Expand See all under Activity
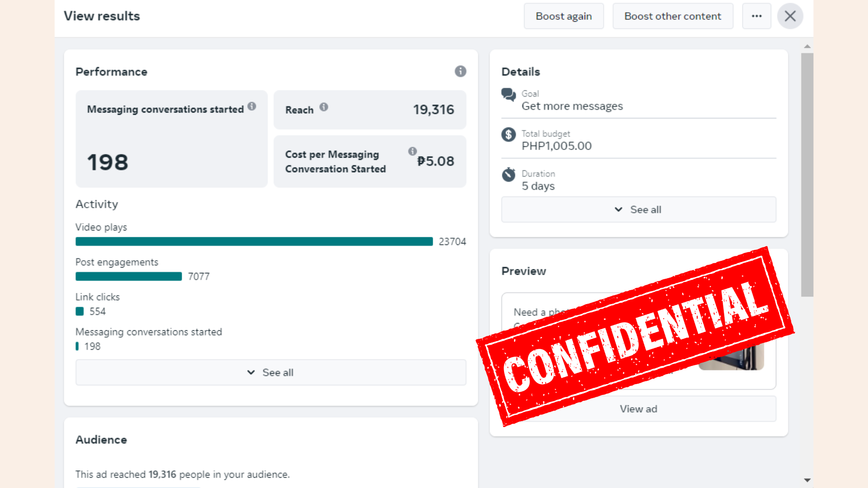Viewport: 868px width, 488px height. [x=271, y=372]
